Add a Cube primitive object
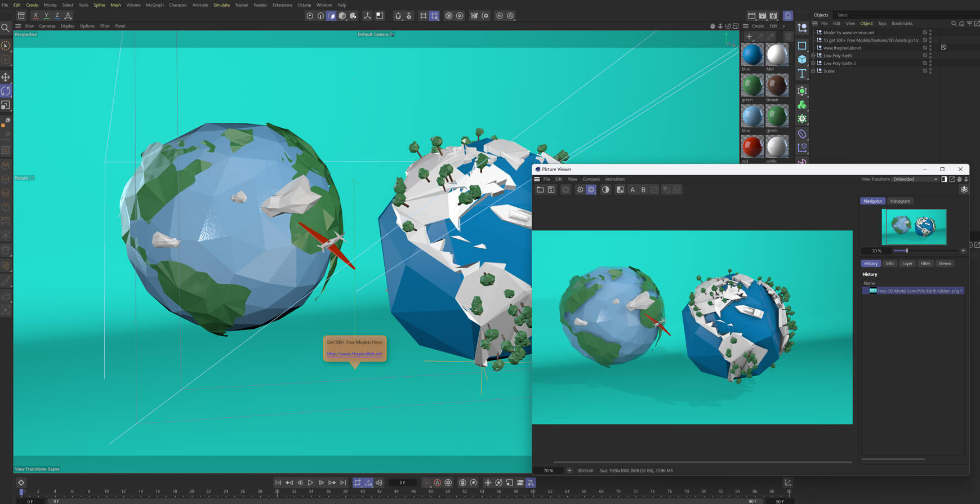 802,59
